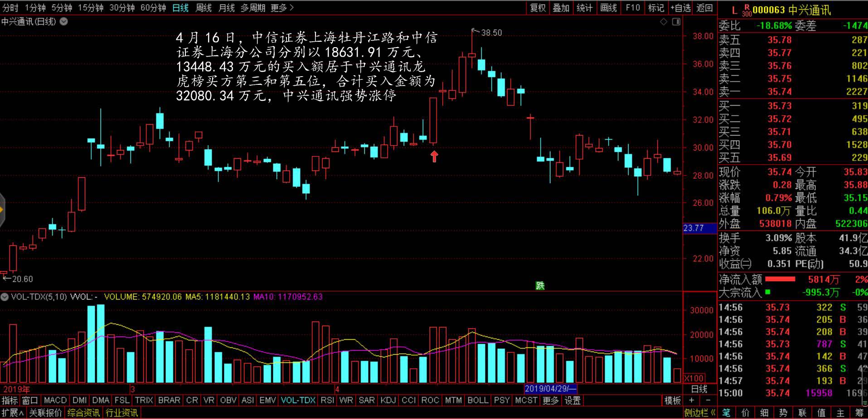Switch sidebar to 值 value view
The image size is (868, 419).
click(821, 413)
